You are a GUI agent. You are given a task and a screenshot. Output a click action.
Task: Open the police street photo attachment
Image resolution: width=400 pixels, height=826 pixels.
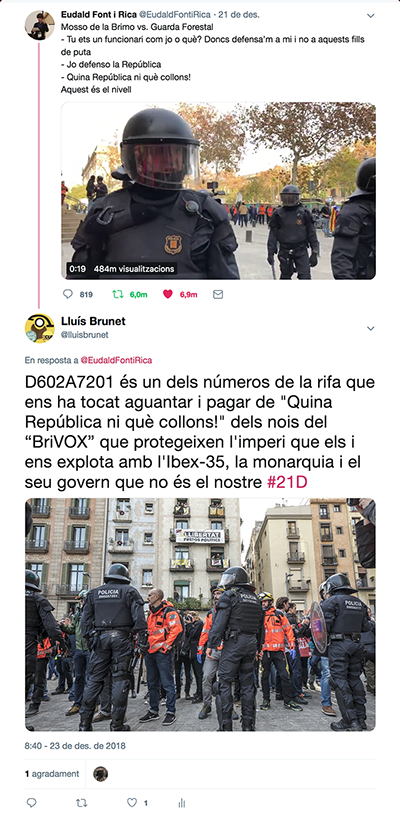200,614
